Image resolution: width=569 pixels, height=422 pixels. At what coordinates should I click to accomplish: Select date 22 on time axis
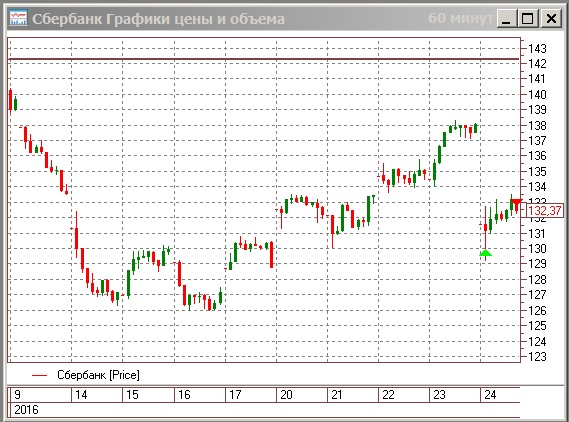[x=388, y=394]
